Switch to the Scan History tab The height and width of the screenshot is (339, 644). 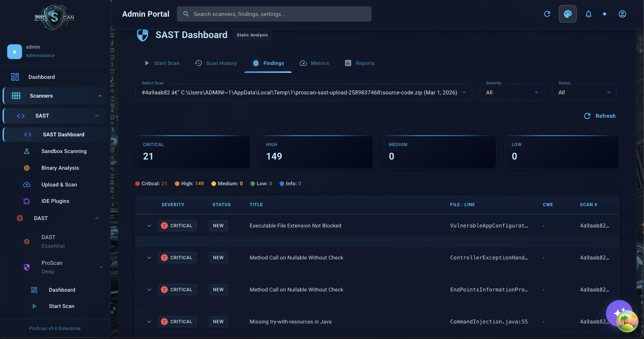[x=216, y=63]
